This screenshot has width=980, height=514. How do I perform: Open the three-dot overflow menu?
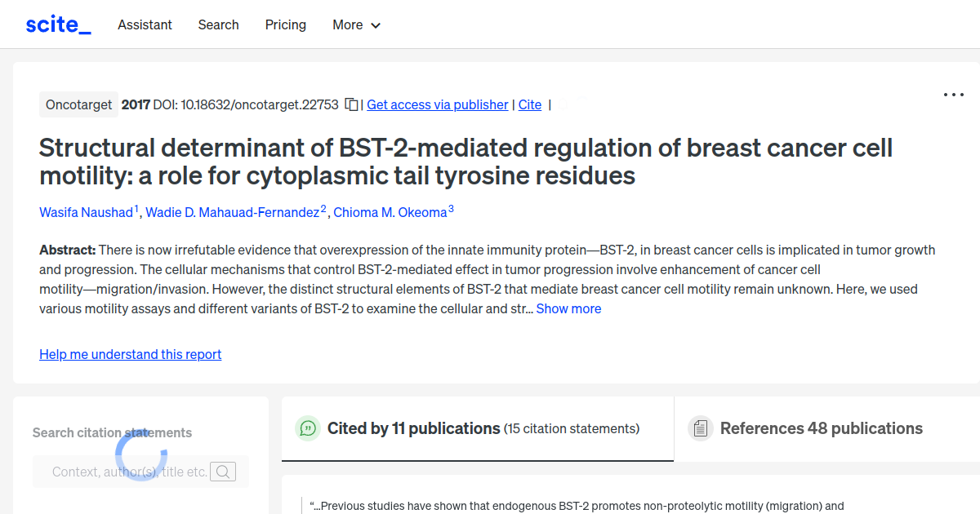[x=953, y=95]
